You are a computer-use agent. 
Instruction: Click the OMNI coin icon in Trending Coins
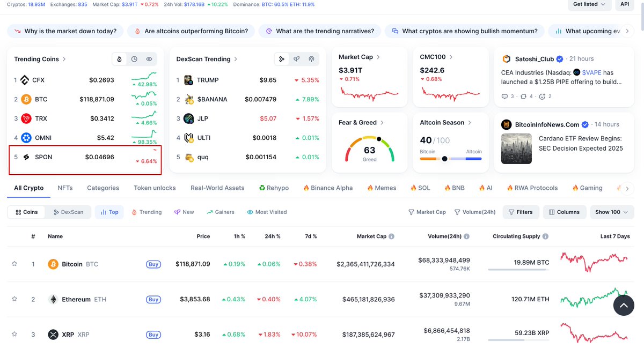(x=26, y=138)
